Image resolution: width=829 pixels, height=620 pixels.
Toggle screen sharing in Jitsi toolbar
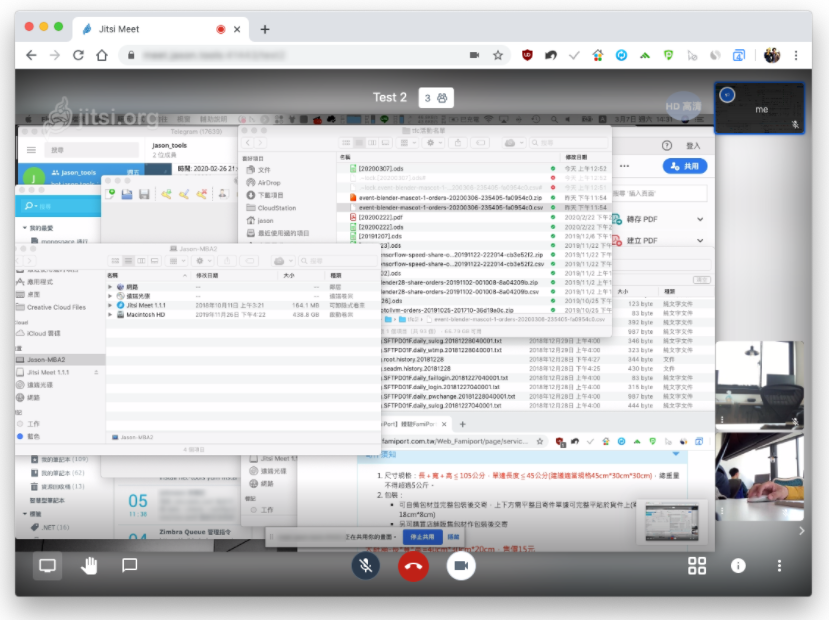click(47, 566)
